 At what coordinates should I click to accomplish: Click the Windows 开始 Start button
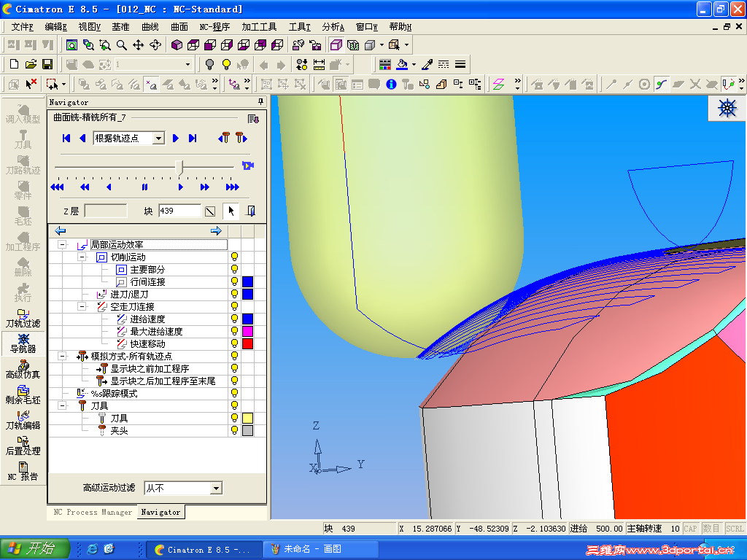tap(35, 549)
